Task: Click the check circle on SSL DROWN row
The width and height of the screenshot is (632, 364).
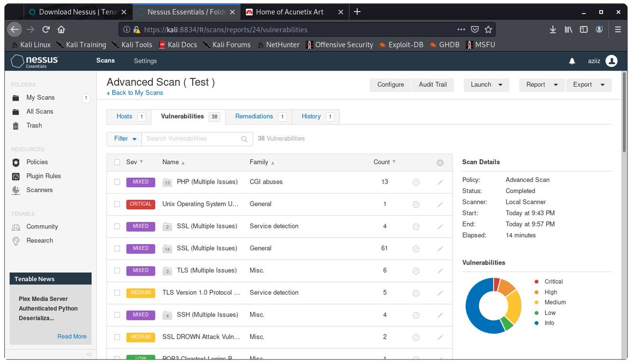Action: click(416, 337)
